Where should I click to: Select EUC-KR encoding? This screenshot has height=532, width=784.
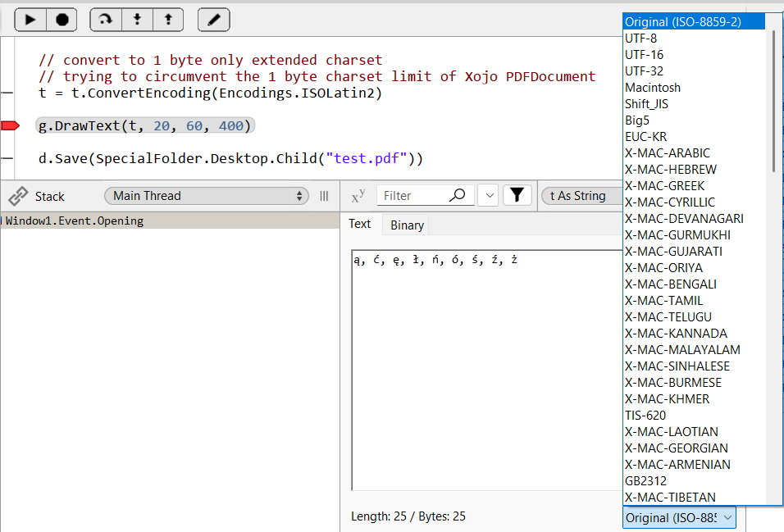(x=694, y=137)
